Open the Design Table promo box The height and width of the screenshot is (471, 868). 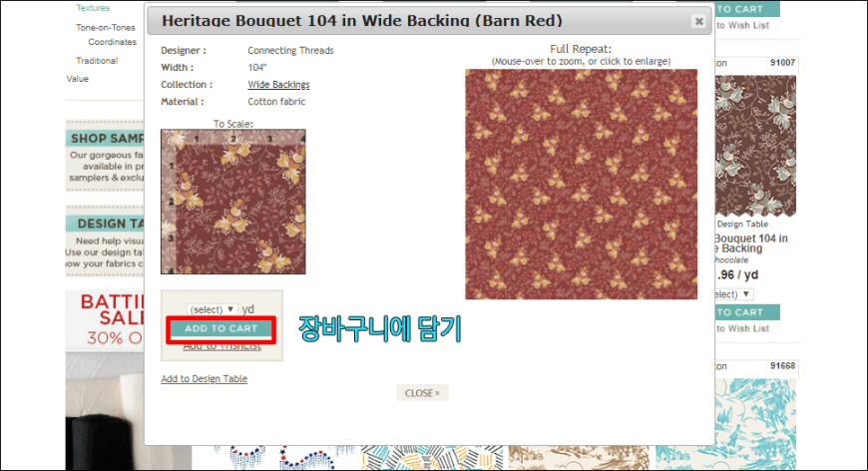(x=105, y=240)
